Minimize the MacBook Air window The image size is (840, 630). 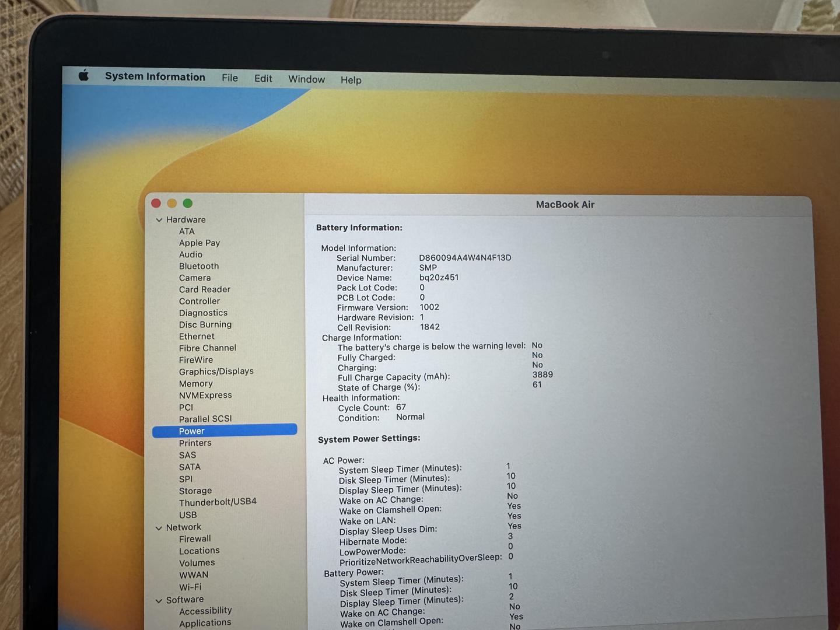click(171, 203)
